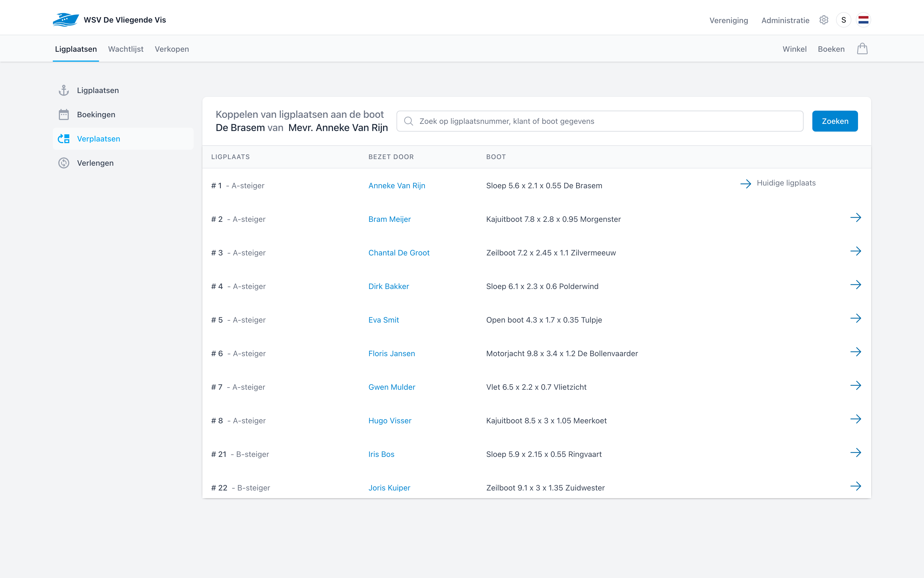Select the '# 6 - A-steiger' cell
This screenshot has width=924, height=578.
coord(238,354)
